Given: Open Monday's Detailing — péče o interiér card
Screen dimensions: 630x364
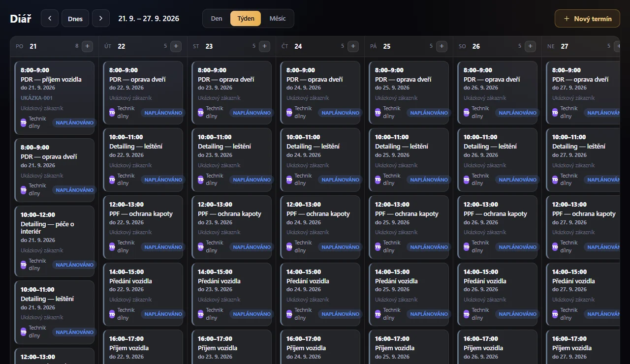Looking at the screenshot, I should click(55, 241).
